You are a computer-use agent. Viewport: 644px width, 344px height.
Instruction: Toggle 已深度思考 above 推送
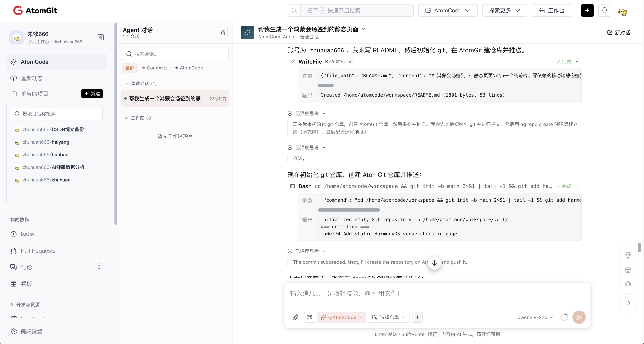tap(306, 148)
